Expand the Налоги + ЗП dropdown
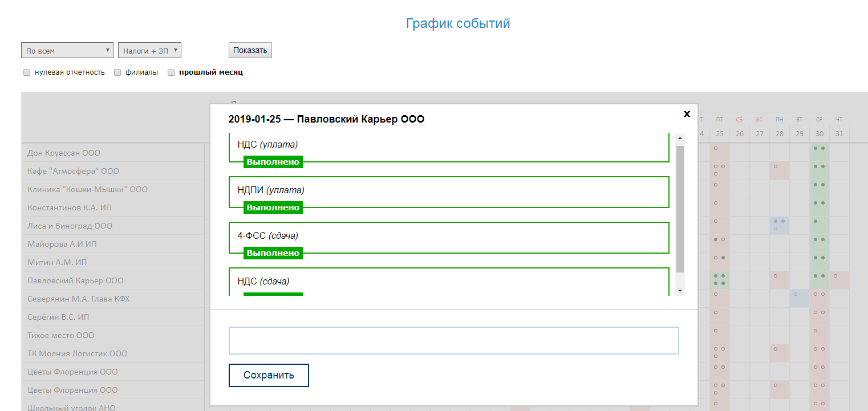Viewport: 868px width, 411px height. 149,51
